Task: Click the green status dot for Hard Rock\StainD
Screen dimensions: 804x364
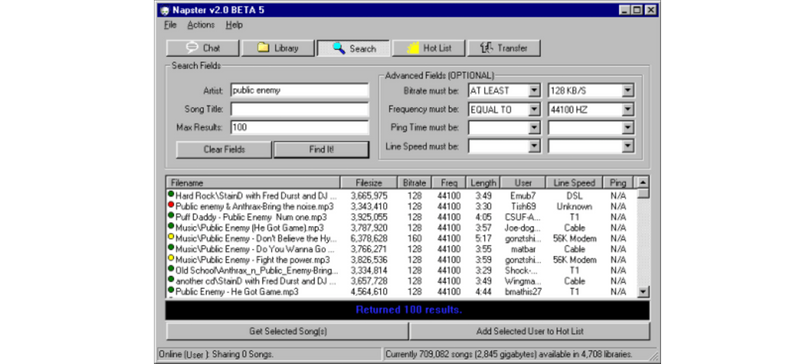Action: coord(171,194)
